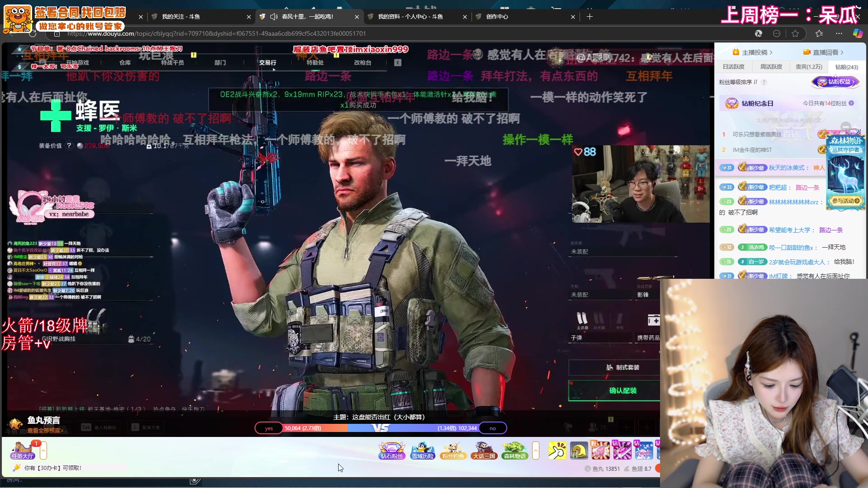Open the browser three-dot menu
The image size is (868, 488).
[x=839, y=33]
